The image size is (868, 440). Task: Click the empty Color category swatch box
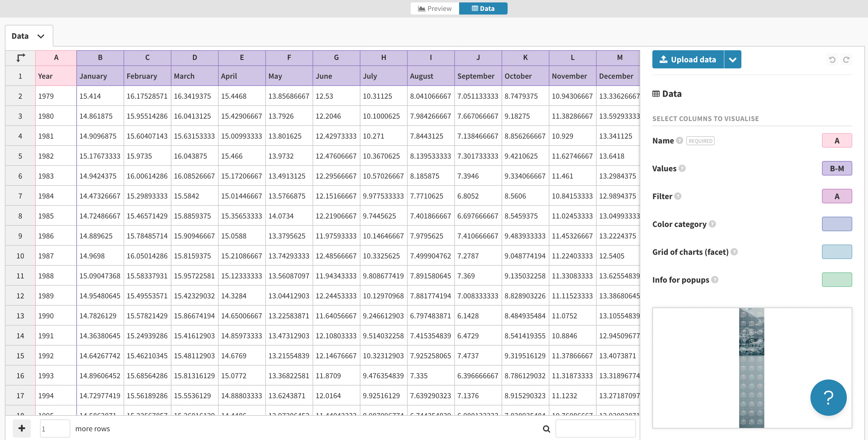(x=837, y=224)
